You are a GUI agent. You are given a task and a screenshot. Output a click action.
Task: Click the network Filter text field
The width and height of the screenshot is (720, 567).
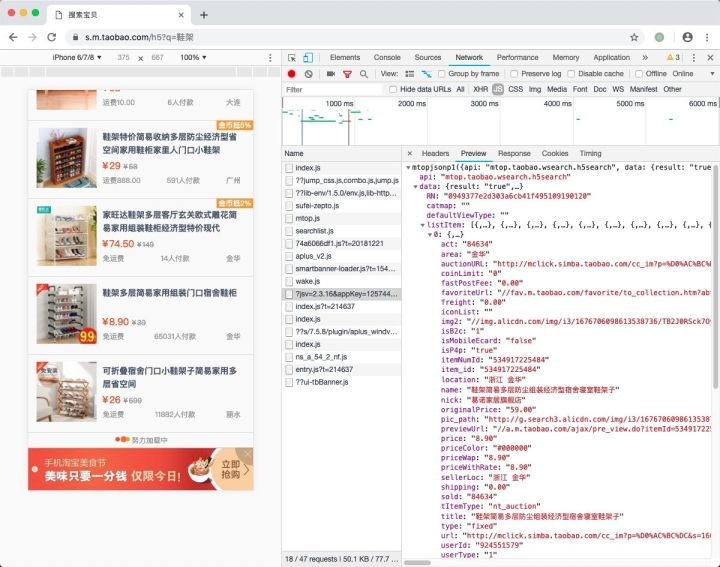[x=332, y=90]
